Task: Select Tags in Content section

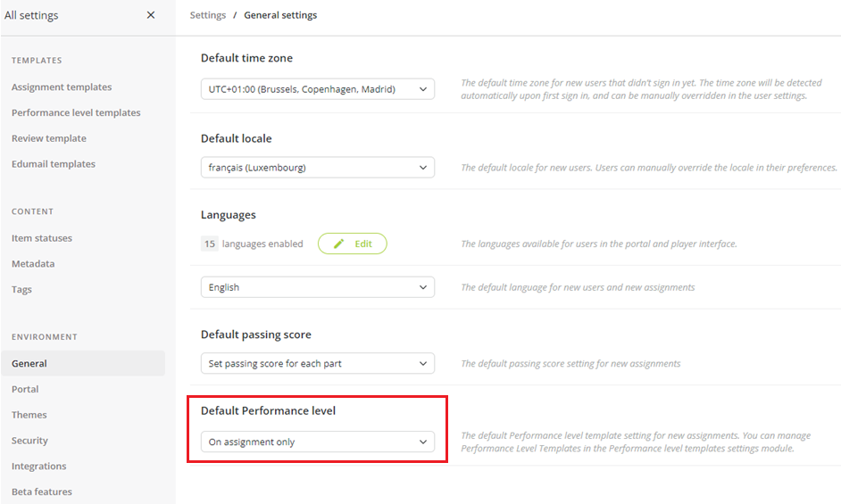Action: coord(21,290)
